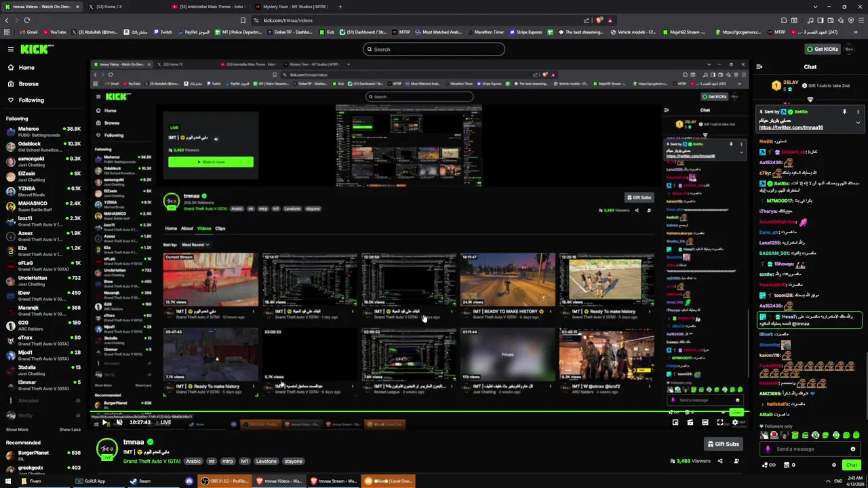The image size is (868, 488).
Task: Click the Brave shields icon in address bar
Action: (x=599, y=20)
